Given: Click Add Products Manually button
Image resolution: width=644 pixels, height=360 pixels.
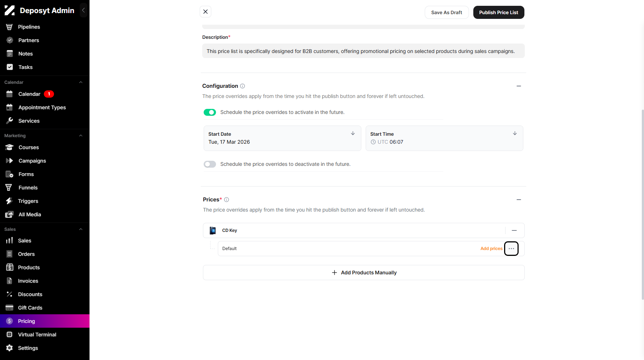Looking at the screenshot, I should point(364,273).
